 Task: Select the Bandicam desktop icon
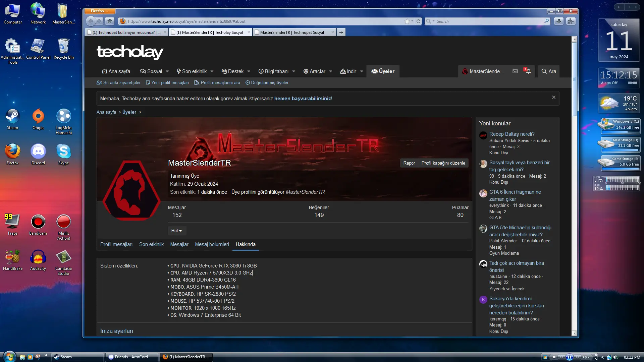[x=38, y=225]
